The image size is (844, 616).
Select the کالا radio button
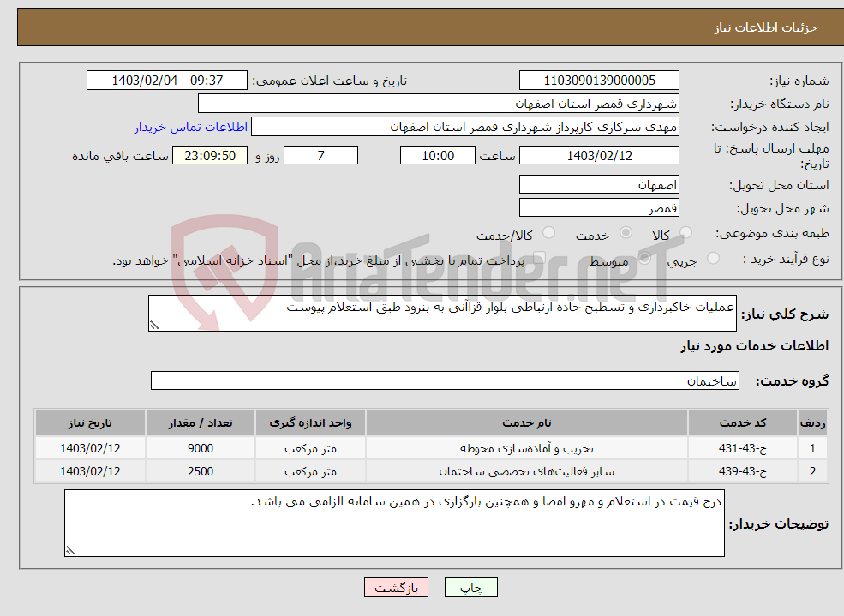pos(685,232)
